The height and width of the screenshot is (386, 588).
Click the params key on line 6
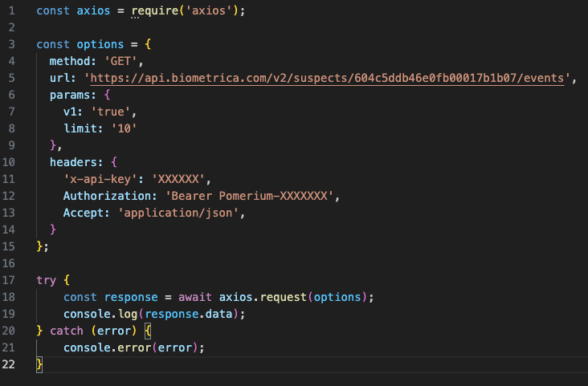tap(69, 95)
